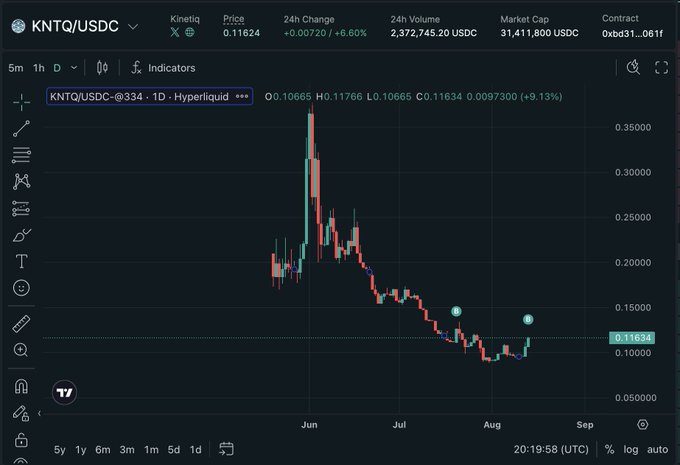
Task: Toggle the log scale
Action: coord(631,449)
